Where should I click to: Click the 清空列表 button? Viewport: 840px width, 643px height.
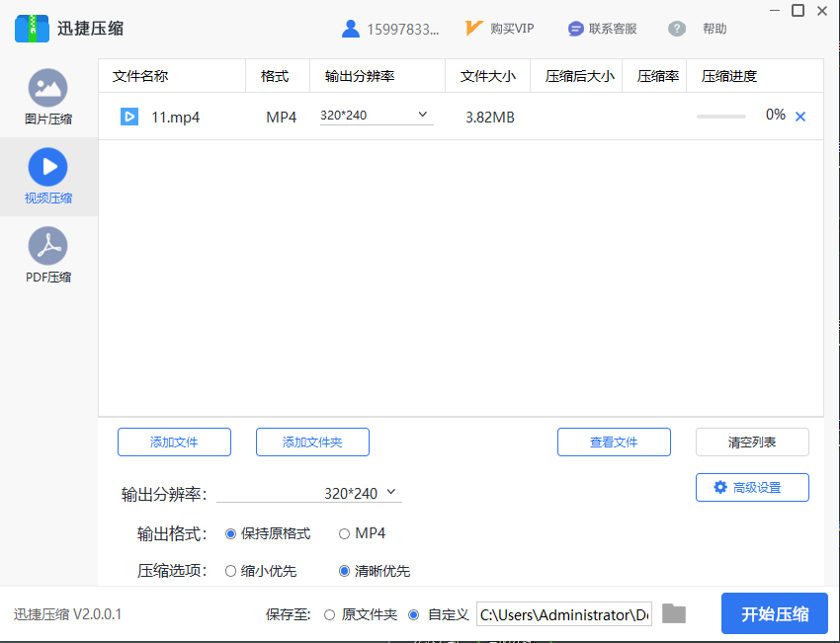click(752, 442)
